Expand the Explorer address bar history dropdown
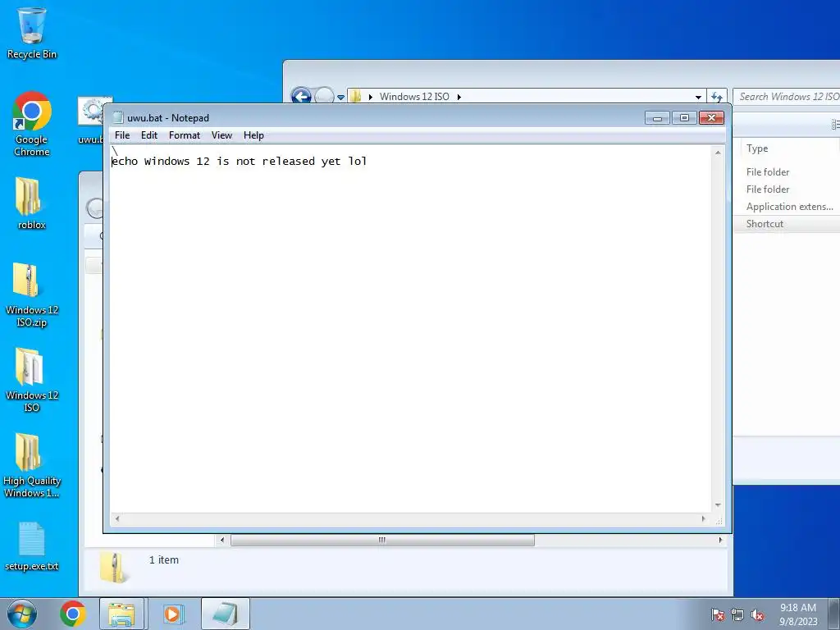Image resolution: width=840 pixels, height=630 pixels. [x=698, y=97]
